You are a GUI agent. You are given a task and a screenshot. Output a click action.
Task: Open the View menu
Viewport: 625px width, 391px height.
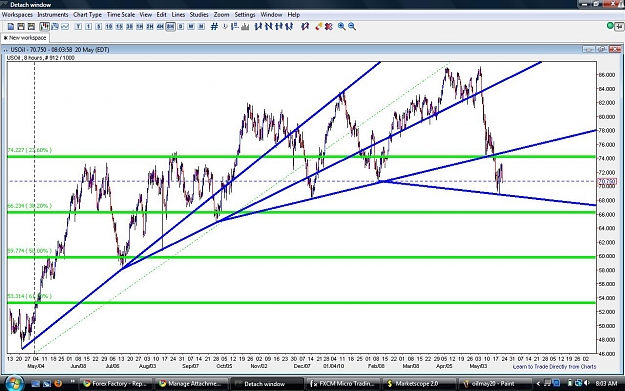click(145, 15)
